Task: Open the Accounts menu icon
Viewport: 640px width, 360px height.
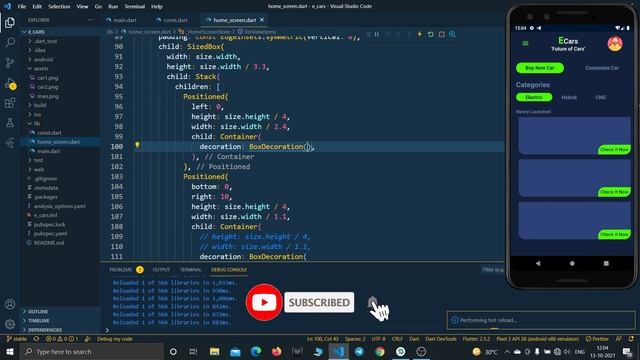Action: [10, 304]
